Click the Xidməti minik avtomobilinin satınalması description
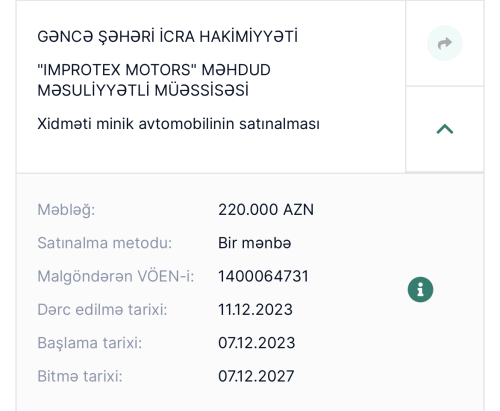The height and width of the screenshot is (411, 500). [178, 124]
